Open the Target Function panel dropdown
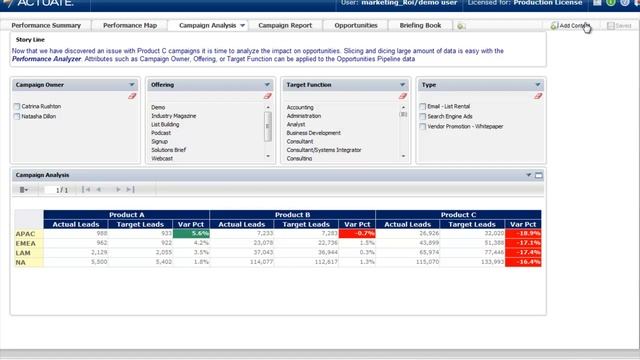The width and height of the screenshot is (640, 360). tap(402, 85)
